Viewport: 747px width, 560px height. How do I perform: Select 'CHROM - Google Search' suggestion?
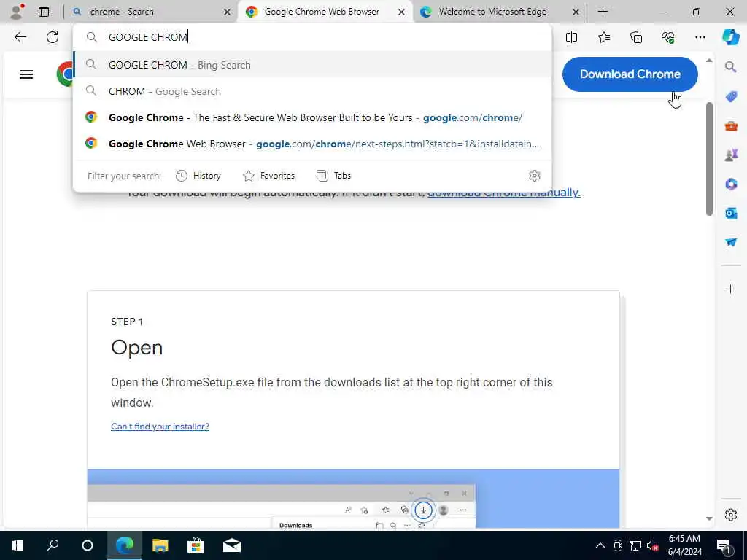312,91
